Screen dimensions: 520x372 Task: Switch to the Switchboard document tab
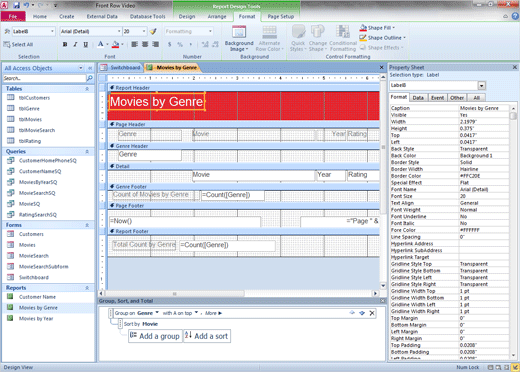[x=121, y=68]
